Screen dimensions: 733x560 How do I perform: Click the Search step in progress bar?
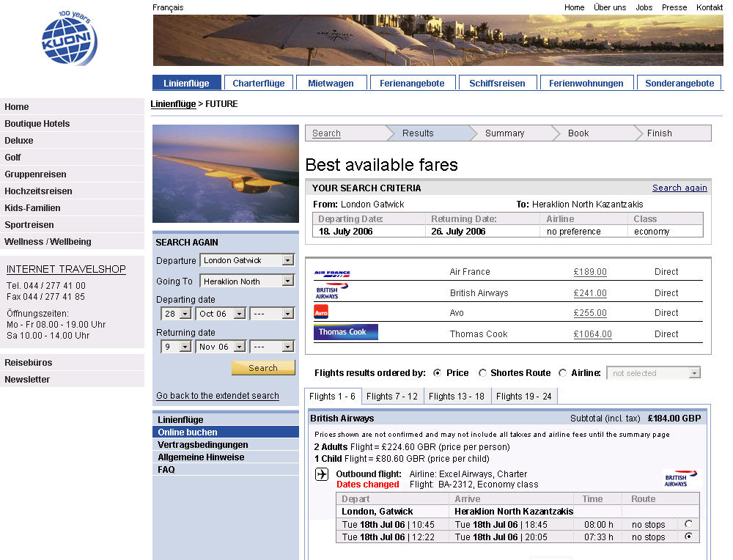[x=326, y=133]
